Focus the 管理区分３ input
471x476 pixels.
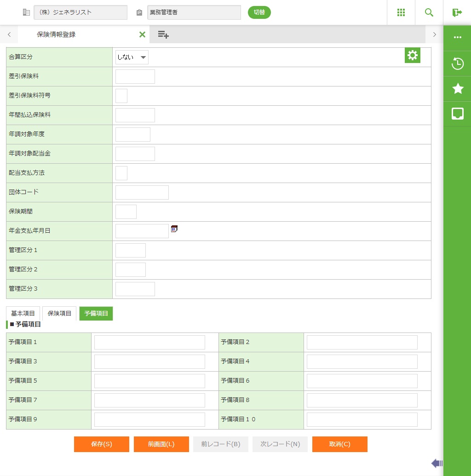point(135,289)
